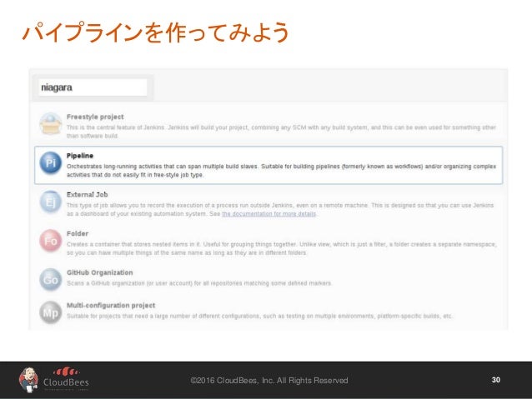Choose the Folder item type title

[x=78, y=233]
